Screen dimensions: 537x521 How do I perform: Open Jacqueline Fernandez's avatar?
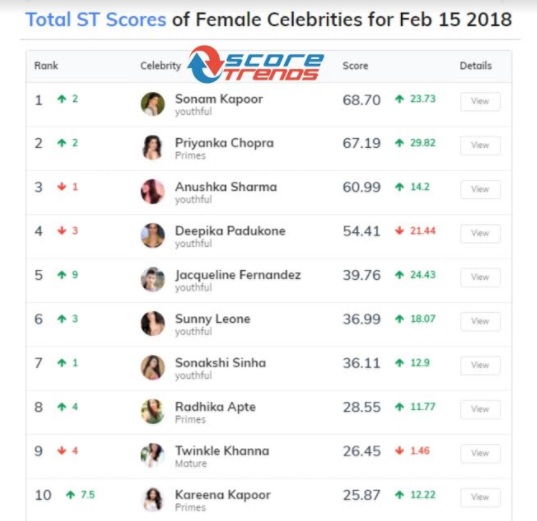153,280
